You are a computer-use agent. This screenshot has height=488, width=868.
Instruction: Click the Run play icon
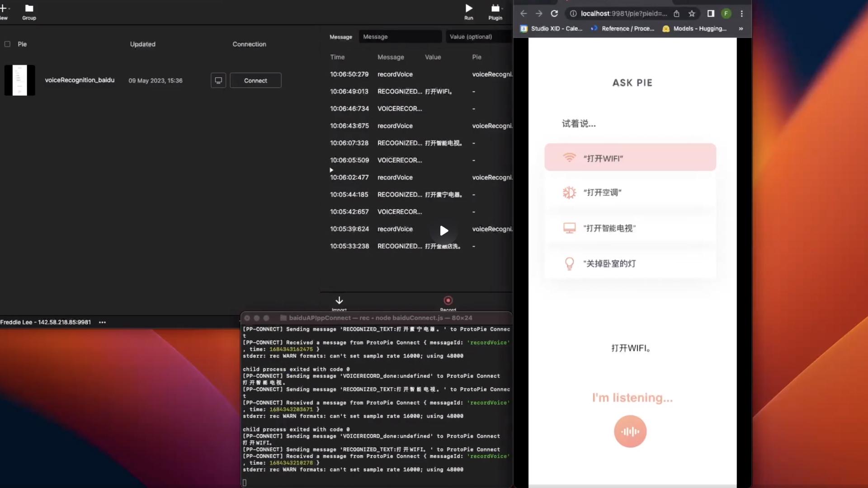pos(469,9)
